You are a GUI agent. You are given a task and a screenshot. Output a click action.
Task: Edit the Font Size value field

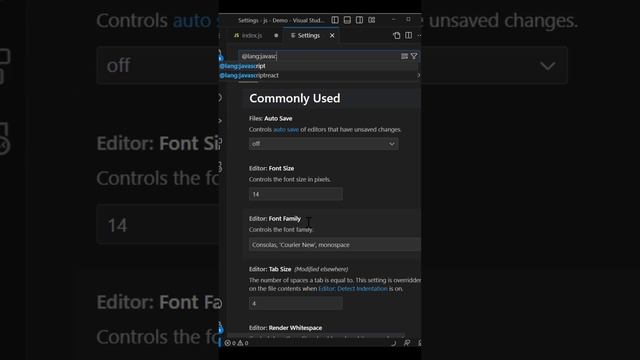[x=296, y=194]
